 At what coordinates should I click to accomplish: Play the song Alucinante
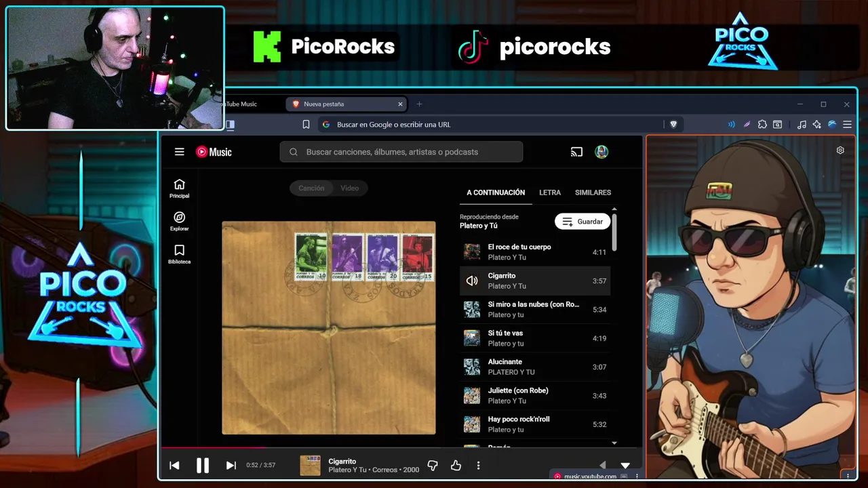pos(535,367)
